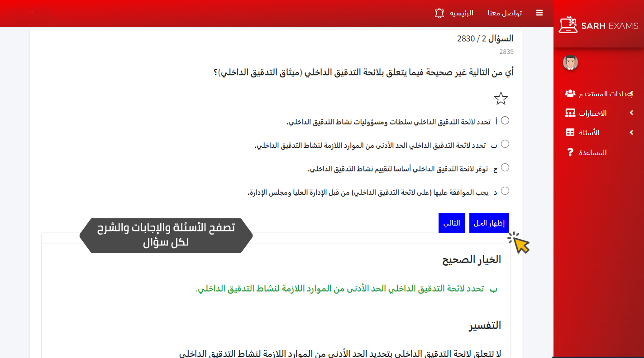Open the user avatar profile picture
Image resolution: width=644 pixels, height=358 pixels.
click(x=570, y=63)
